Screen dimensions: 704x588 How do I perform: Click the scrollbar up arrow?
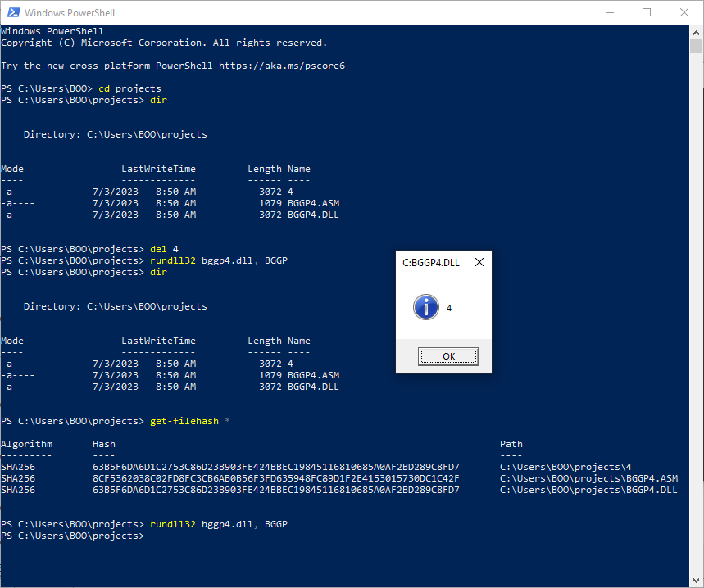pos(696,33)
